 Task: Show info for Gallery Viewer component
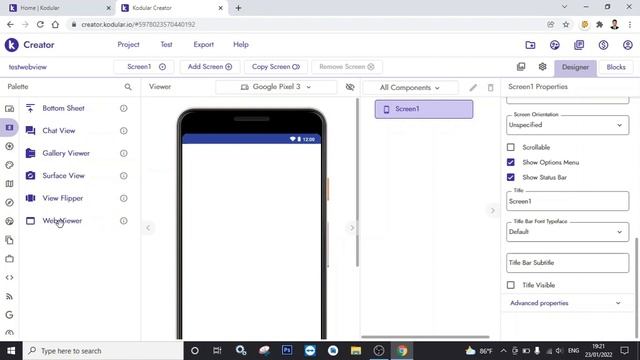click(x=123, y=153)
